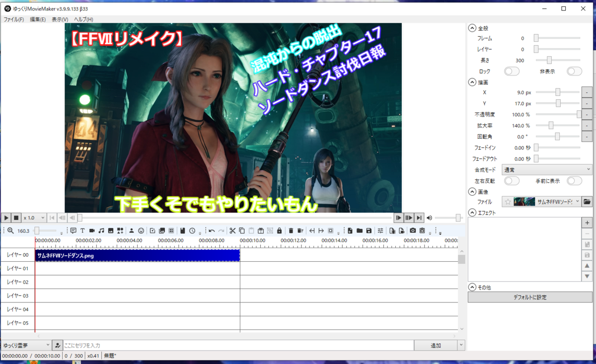Create a new project with the new file icon
596x364 pixels.
(350, 231)
